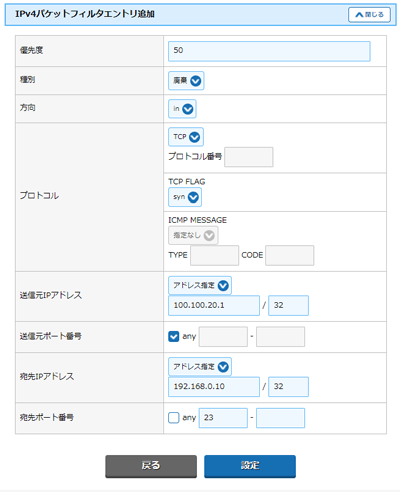Open the protocol dropdown showing TCP
The height and width of the screenshot is (492, 400).
coord(186,137)
